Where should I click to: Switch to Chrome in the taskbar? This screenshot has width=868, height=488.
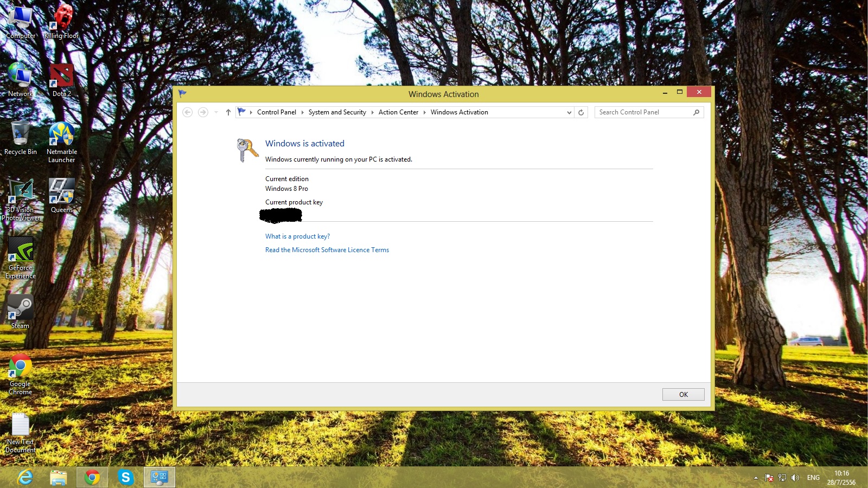pos(92,477)
